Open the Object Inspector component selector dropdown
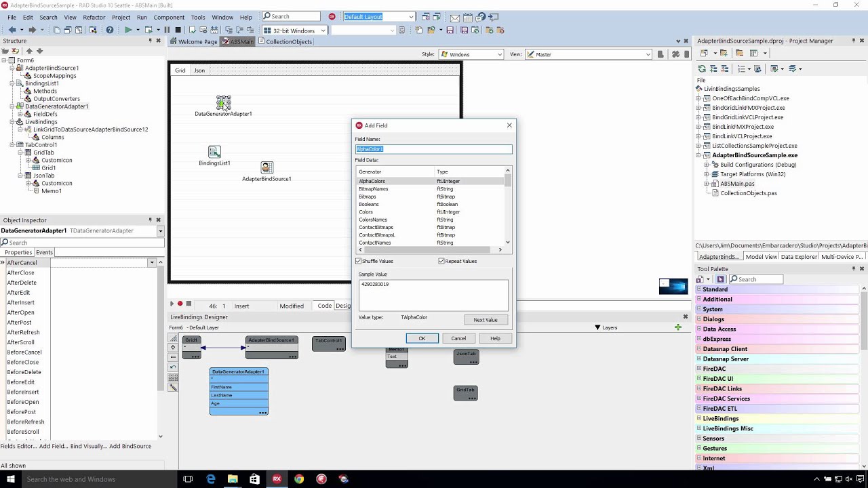The width and height of the screenshot is (868, 488). coord(161,231)
